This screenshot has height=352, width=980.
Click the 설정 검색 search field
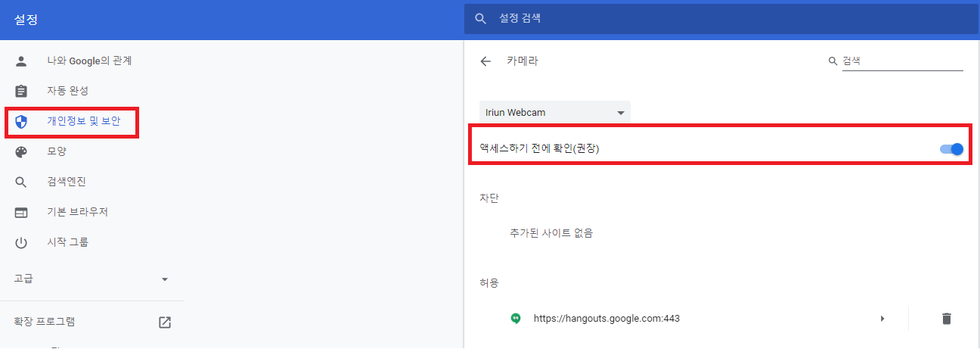(x=721, y=18)
